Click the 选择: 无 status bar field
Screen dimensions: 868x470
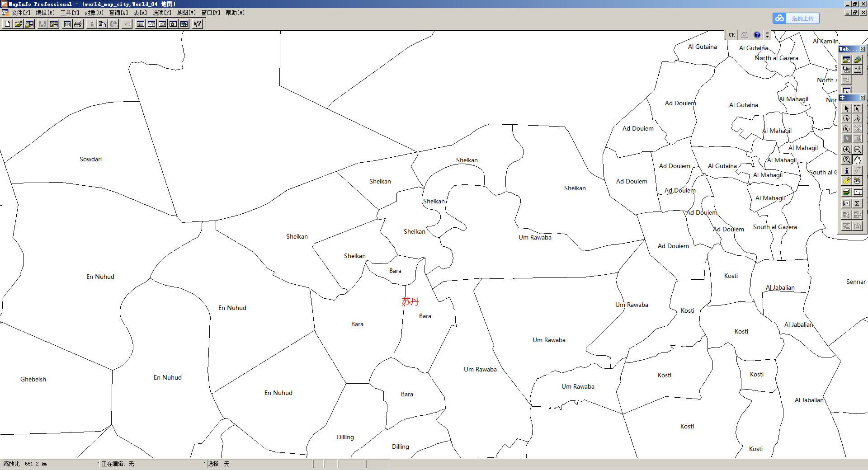point(259,464)
